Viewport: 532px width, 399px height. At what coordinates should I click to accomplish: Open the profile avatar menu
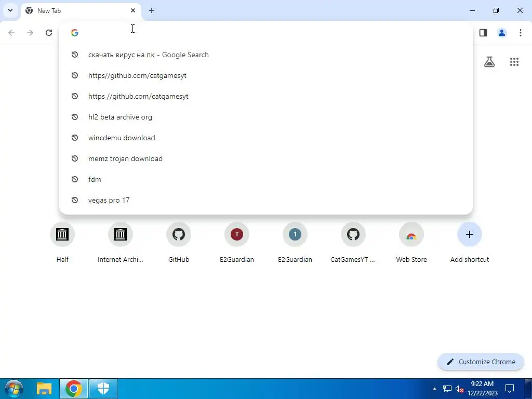coord(502,33)
